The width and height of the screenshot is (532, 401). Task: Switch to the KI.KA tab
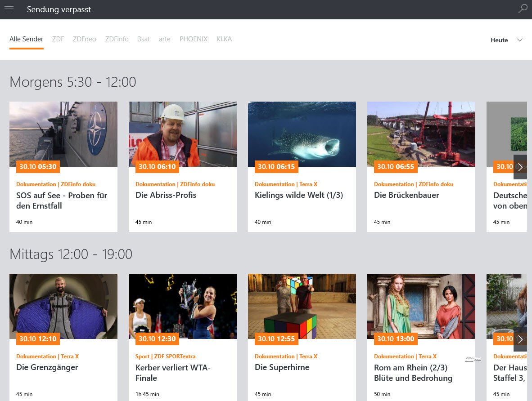[x=224, y=39]
